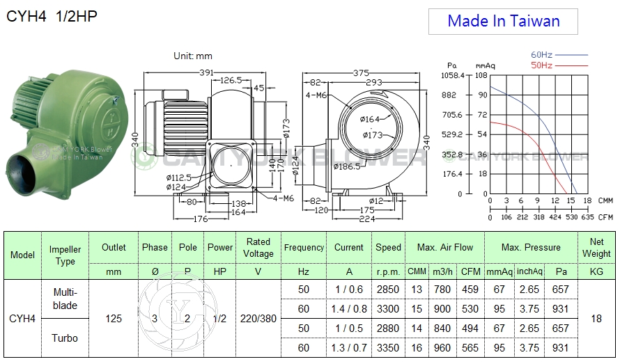
Task: Click the '1.3 / 0.7' current value
Action: point(349,348)
